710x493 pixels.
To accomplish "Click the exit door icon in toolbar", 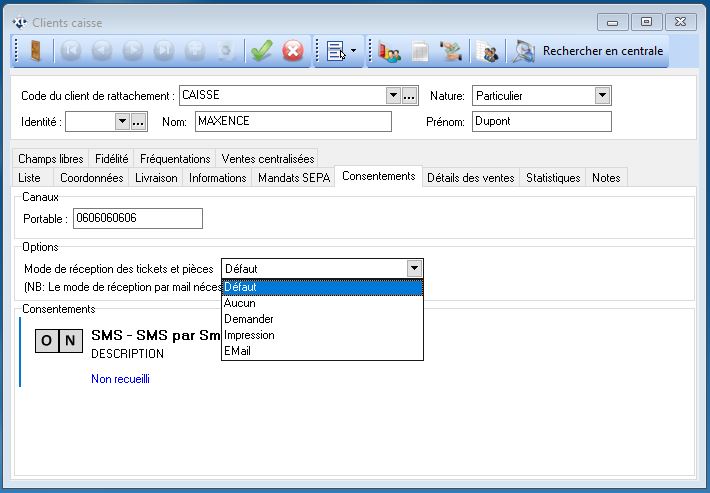I will click(x=33, y=51).
